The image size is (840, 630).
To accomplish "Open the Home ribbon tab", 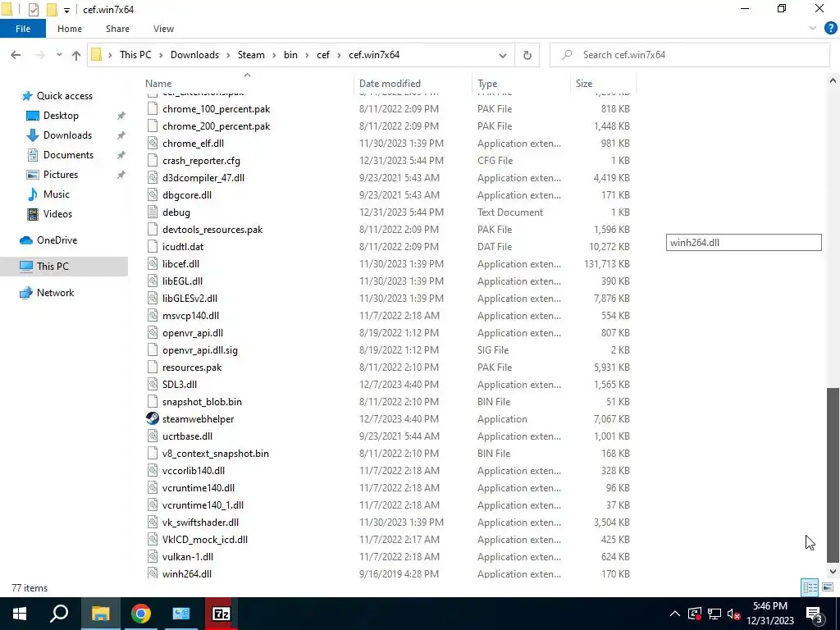I will click(x=70, y=29).
